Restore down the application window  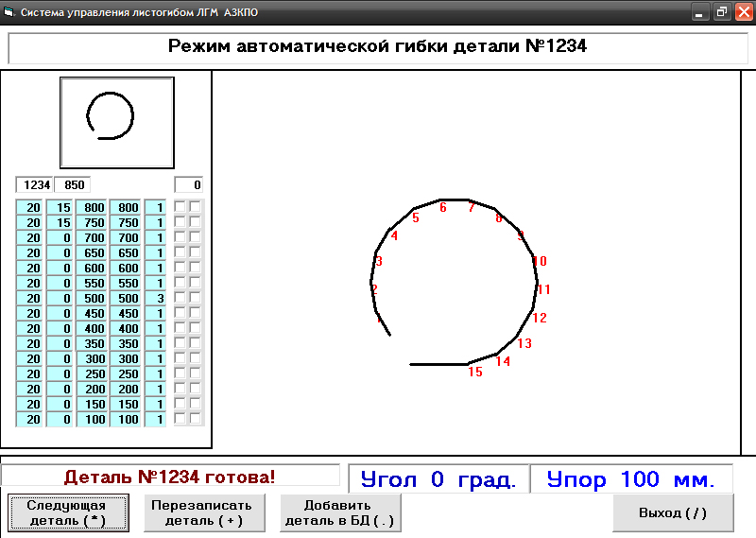pos(722,12)
